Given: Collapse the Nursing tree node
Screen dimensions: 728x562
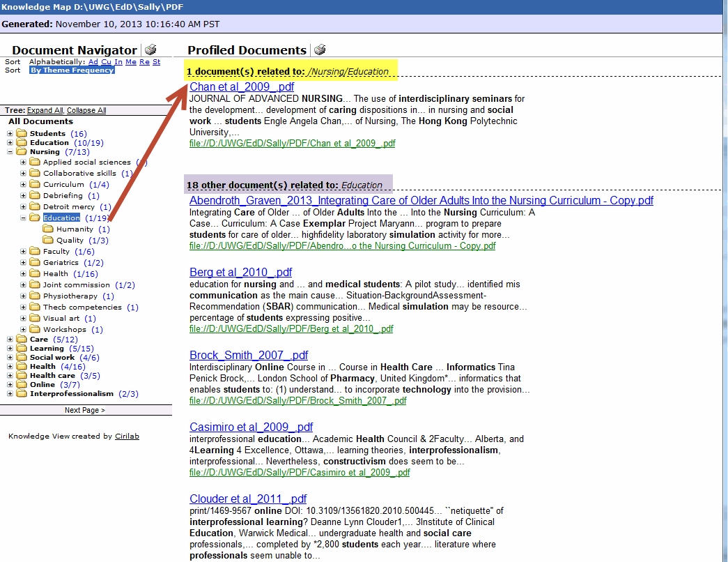Looking at the screenshot, I should [10, 152].
